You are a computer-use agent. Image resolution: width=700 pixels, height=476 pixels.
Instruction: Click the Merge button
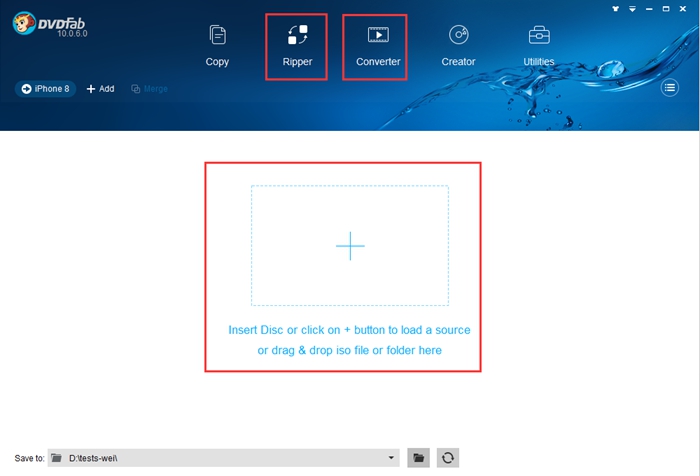point(150,89)
